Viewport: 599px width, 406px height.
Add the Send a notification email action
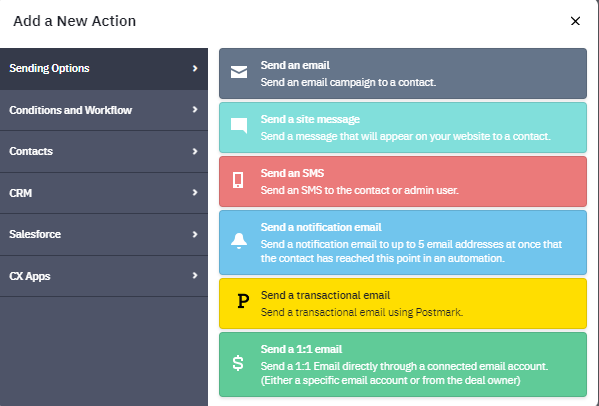[403, 243]
